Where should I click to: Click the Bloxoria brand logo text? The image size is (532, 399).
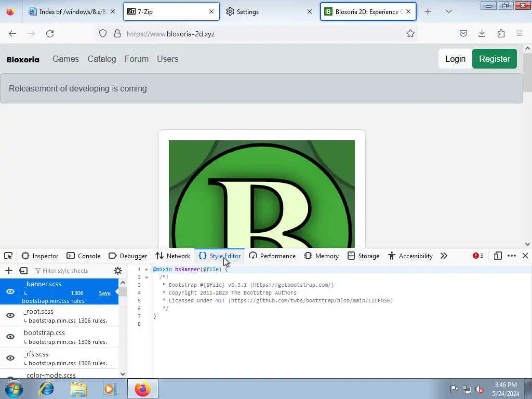click(x=23, y=60)
